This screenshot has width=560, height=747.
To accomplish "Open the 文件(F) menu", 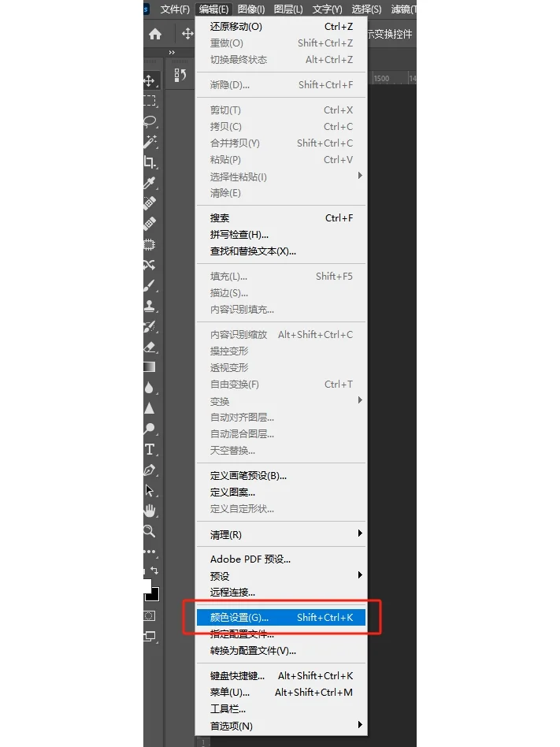I will click(175, 9).
